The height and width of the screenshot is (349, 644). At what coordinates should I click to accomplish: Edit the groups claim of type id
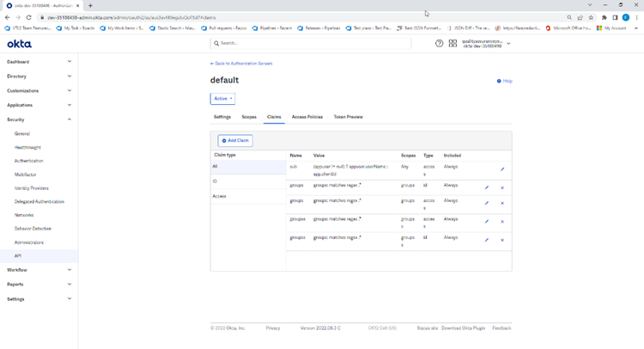click(x=487, y=188)
